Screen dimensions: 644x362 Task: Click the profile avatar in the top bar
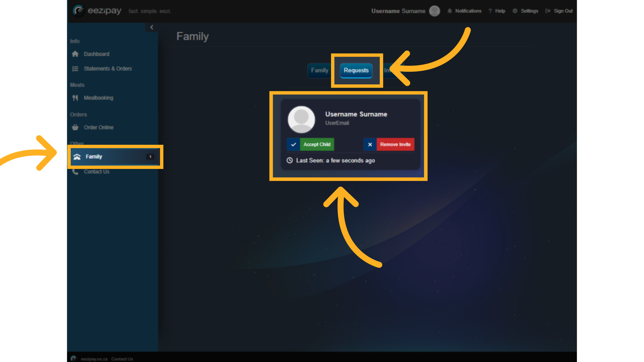click(435, 11)
